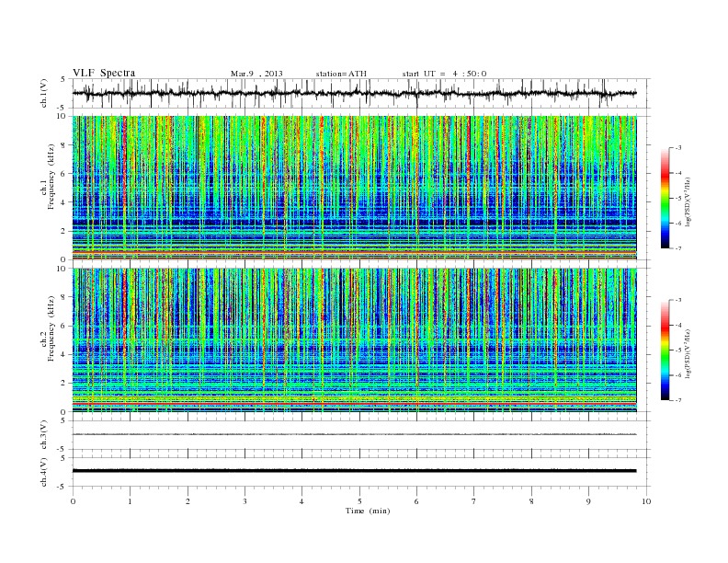Click the time axis tick label "5"
This screenshot has height=563, width=728.
[359, 501]
